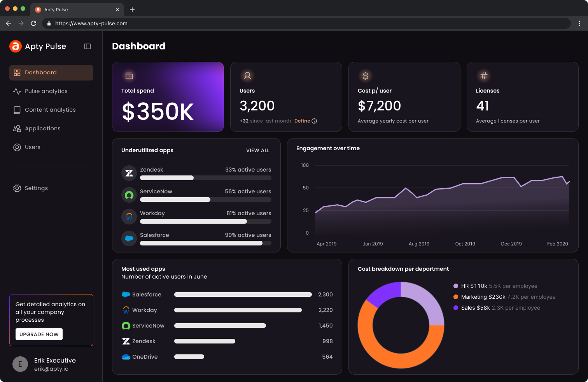
Task: View all underutilized apps
Action: point(257,151)
